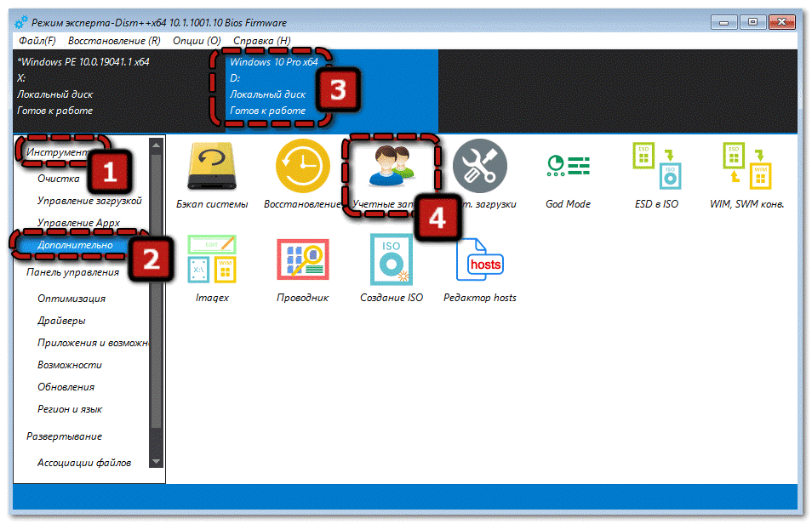Open the WIM, SWM converter tool
Image resolution: width=812 pixels, height=524 pixels.
pos(746,176)
